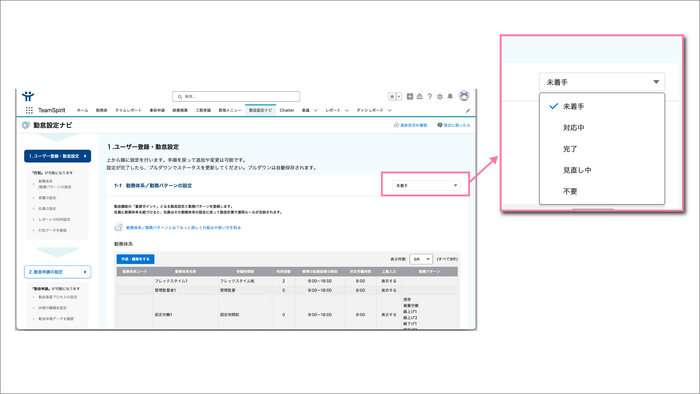Choose 不要 in the enlarged status list
This screenshot has width=700, height=394.
pyautogui.click(x=602, y=191)
